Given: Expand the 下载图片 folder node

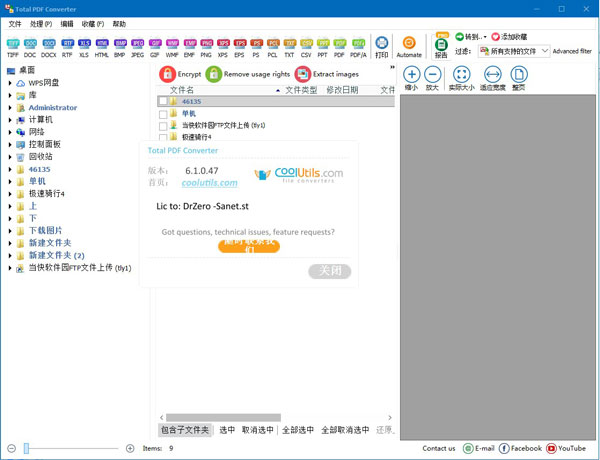Looking at the screenshot, I should pos(10,231).
